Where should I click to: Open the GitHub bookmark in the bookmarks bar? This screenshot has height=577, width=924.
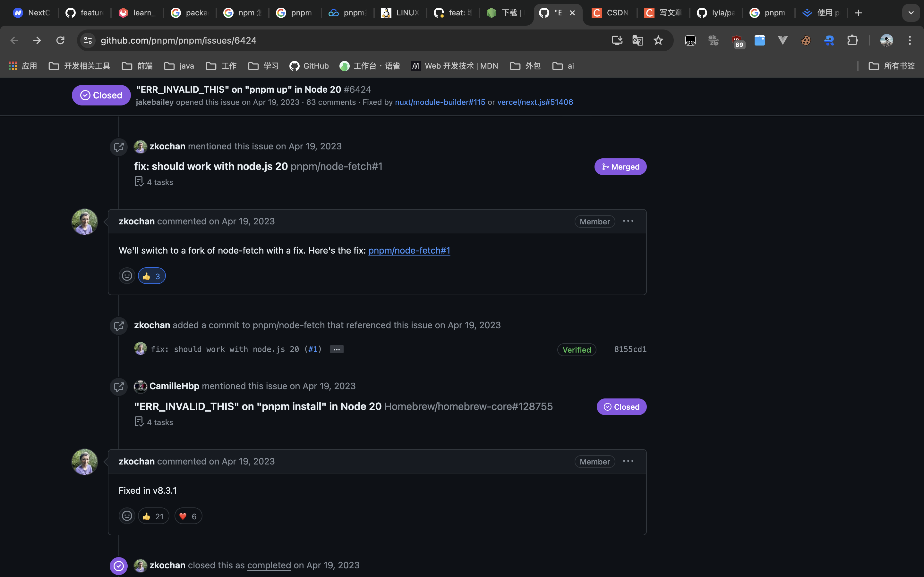pyautogui.click(x=309, y=66)
